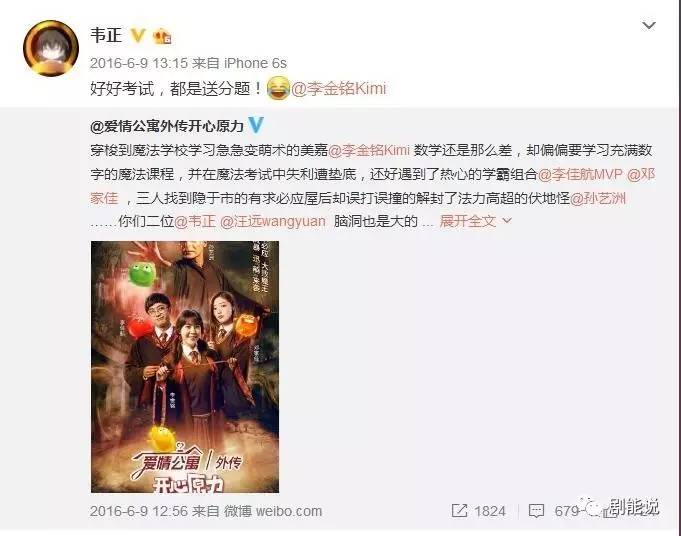Open @汪远wangyuan mention link

pos(273,222)
